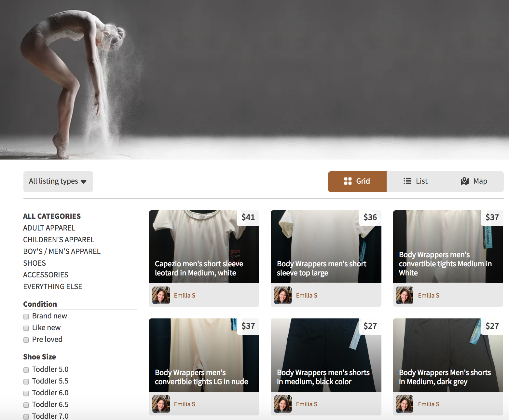Screen dimensions: 509x420
Task: Click seller avatar on white convertible tights listing
Action: click(405, 295)
